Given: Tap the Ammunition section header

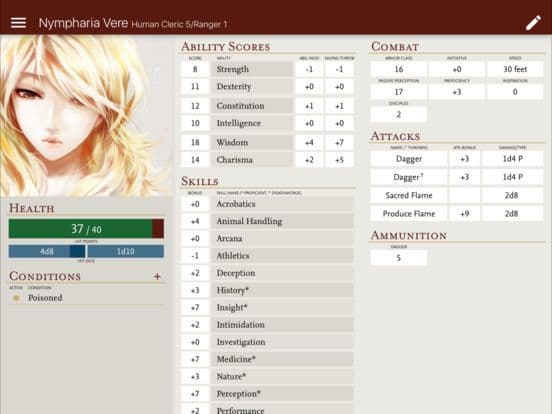Looking at the screenshot, I should (409, 235).
